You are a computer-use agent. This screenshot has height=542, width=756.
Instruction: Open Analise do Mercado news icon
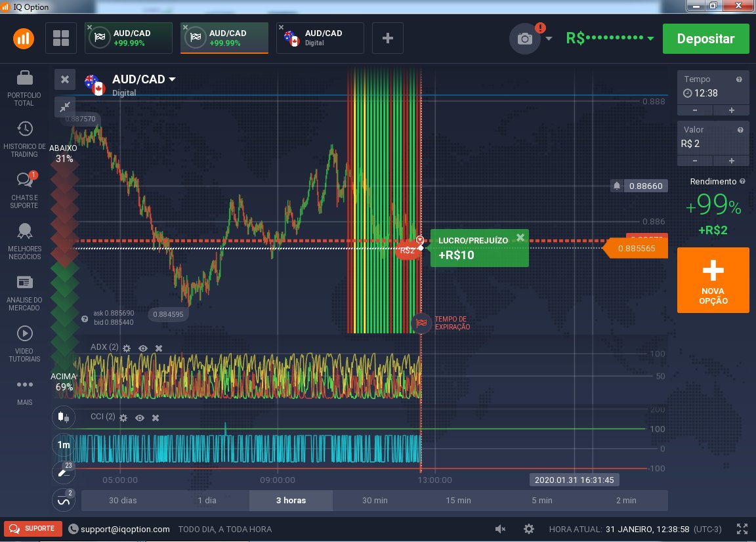click(x=24, y=282)
